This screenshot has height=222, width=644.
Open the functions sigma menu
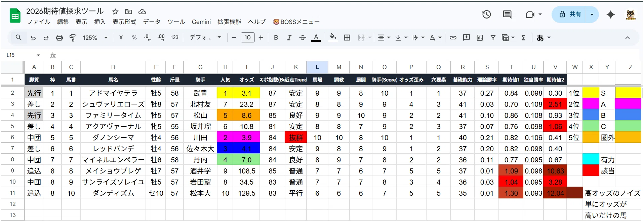coord(523,38)
